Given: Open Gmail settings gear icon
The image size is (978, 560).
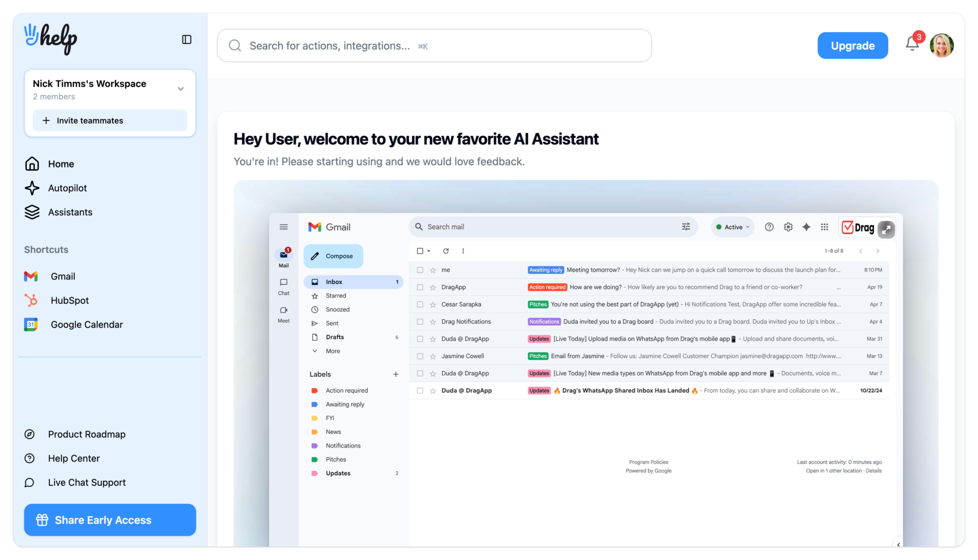Looking at the screenshot, I should point(788,227).
